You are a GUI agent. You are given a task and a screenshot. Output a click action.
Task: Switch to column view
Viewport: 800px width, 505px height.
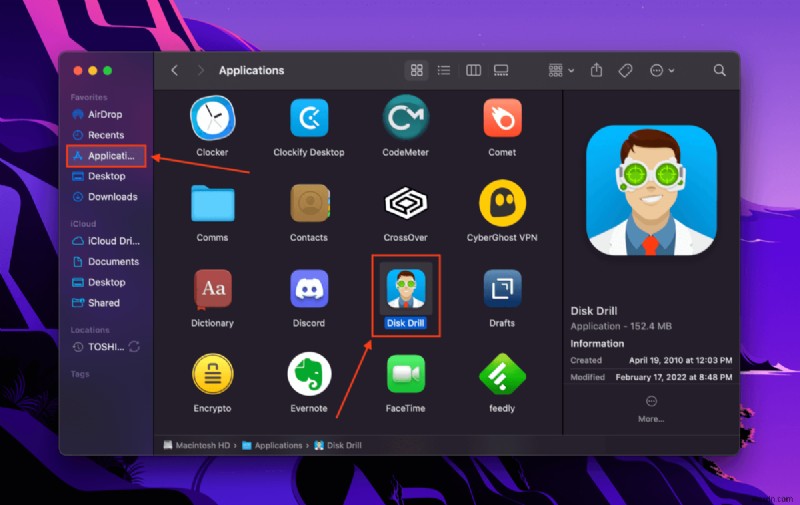[473, 70]
